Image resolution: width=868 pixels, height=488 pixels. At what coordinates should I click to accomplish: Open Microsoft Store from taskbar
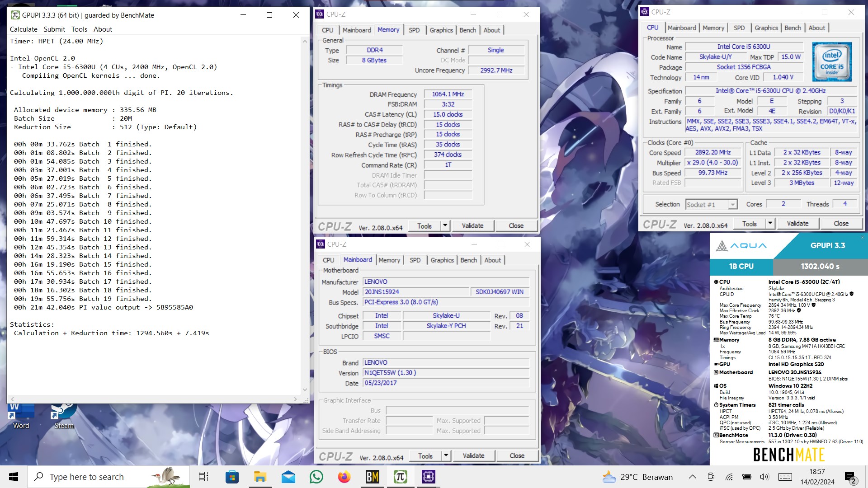(232, 477)
